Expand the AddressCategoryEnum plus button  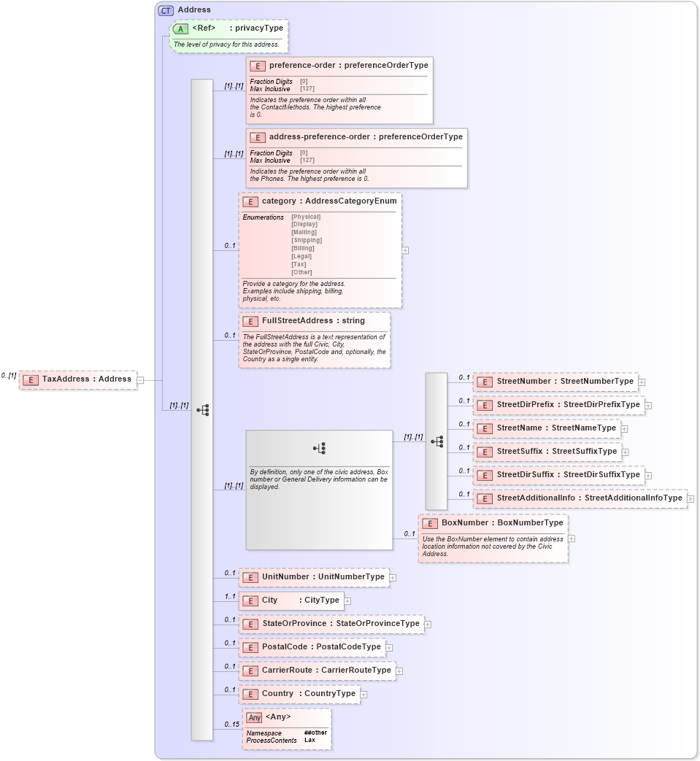tap(404, 250)
